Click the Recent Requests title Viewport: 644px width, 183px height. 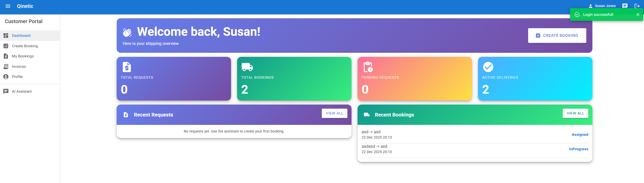tap(154, 115)
